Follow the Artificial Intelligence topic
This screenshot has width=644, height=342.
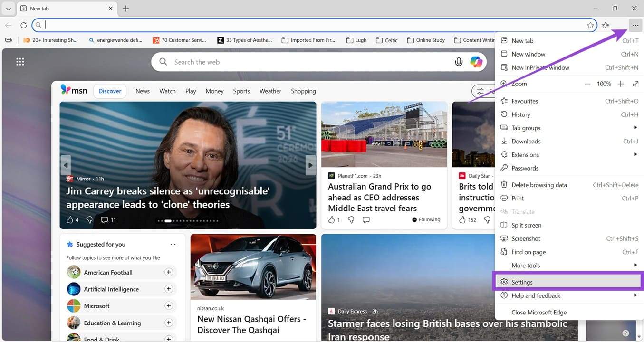(169, 288)
